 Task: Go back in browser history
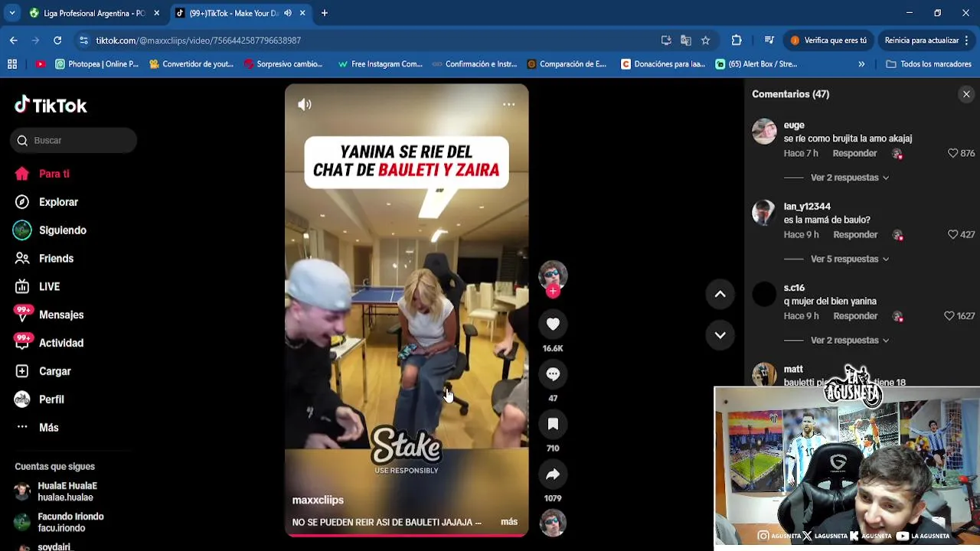point(14,41)
